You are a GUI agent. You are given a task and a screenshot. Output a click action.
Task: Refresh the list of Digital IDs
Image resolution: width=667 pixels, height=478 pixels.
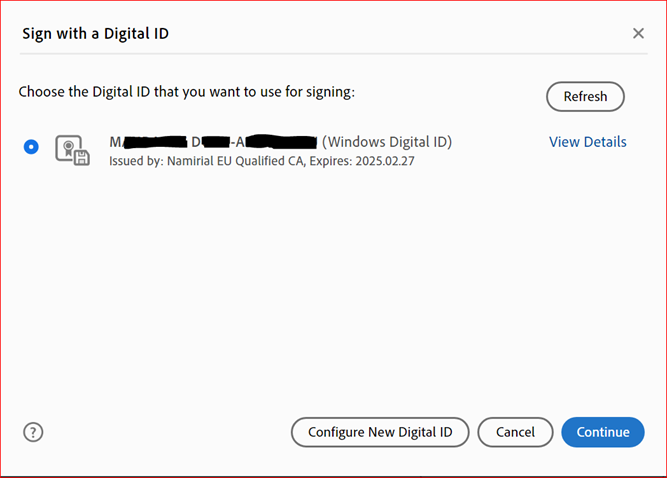[585, 97]
